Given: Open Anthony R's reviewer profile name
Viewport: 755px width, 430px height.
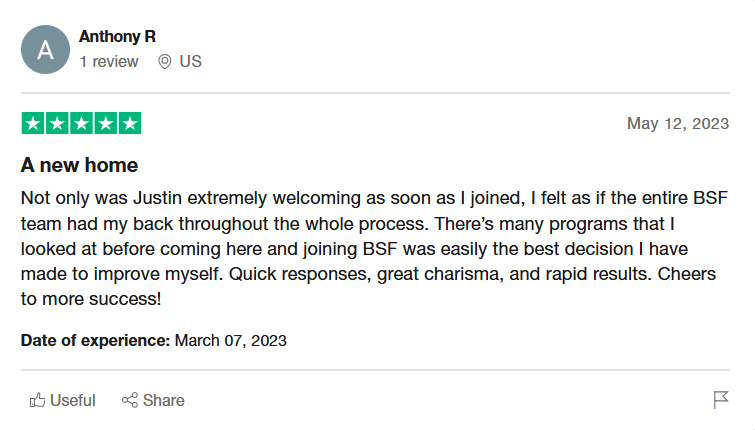Looking at the screenshot, I should (117, 37).
